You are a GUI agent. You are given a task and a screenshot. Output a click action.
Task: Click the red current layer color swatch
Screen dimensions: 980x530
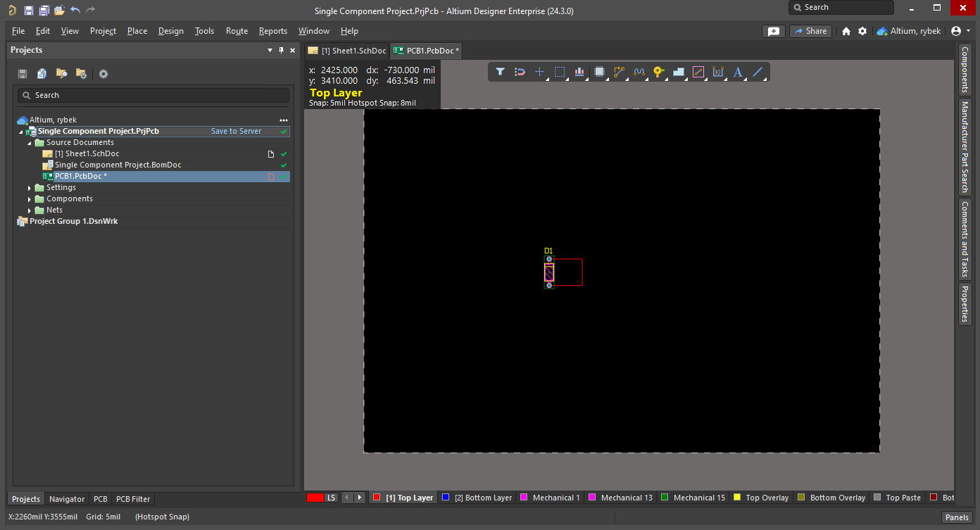tap(315, 498)
